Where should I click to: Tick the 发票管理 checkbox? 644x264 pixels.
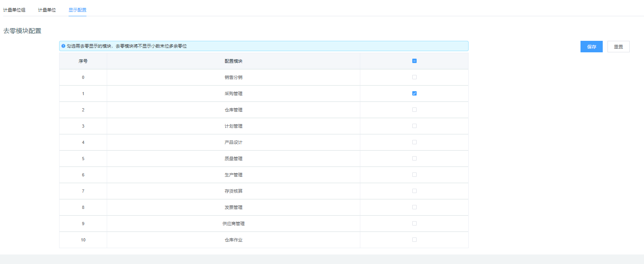tap(414, 207)
